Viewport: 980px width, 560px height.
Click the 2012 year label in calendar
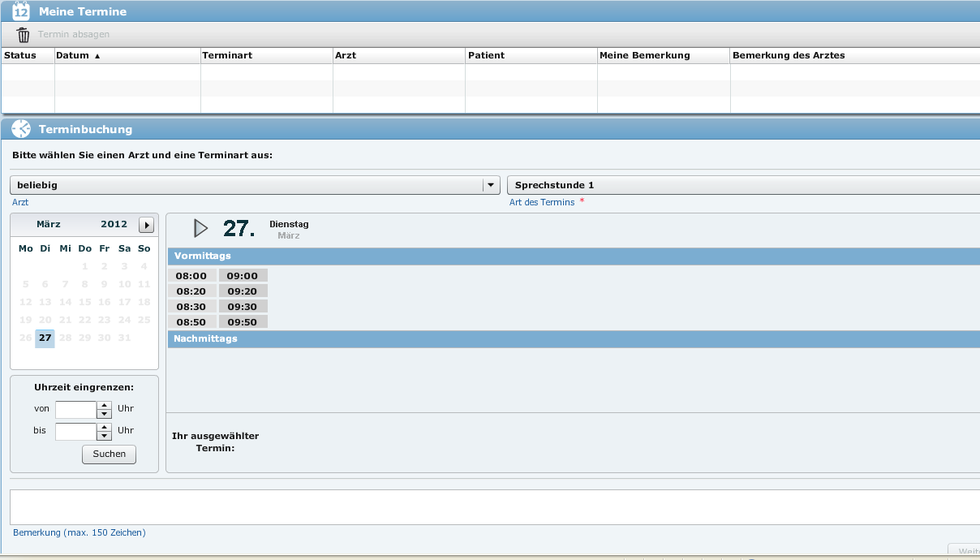coord(114,225)
